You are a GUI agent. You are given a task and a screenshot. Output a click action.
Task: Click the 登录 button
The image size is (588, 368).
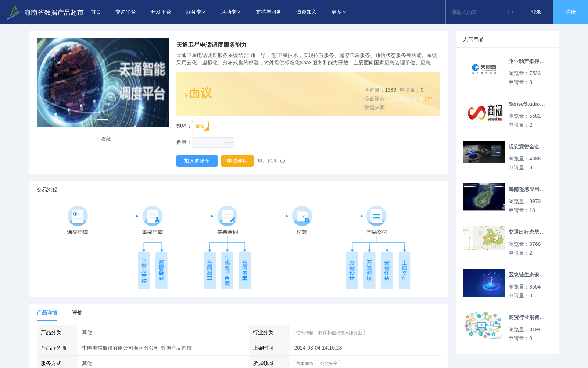[x=536, y=12]
